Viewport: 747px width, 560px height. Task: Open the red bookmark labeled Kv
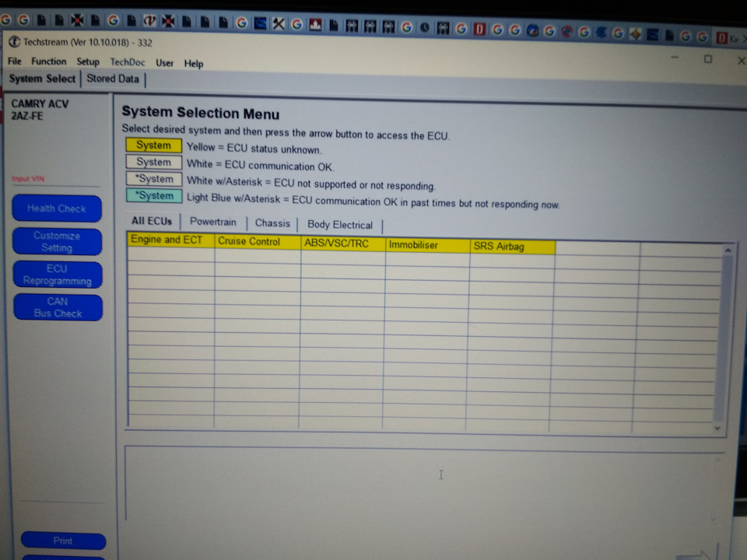pos(728,37)
